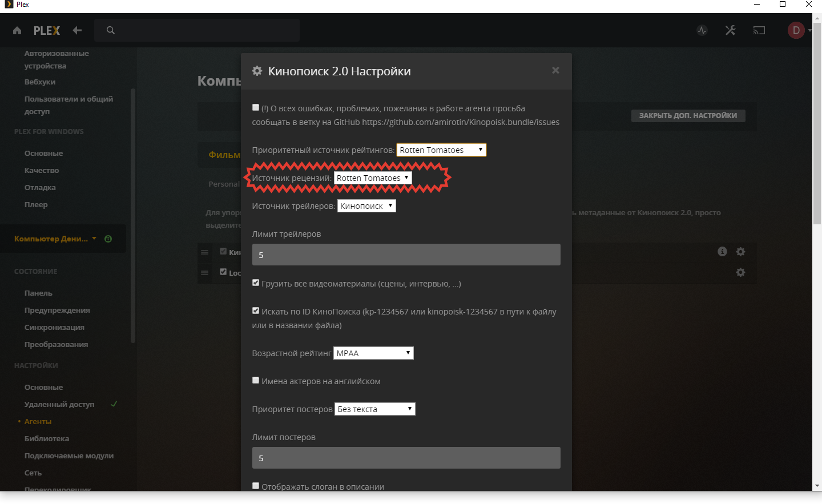Viewport: 822px width, 504px height.
Task: Click the green secure lock server icon
Action: (x=108, y=239)
